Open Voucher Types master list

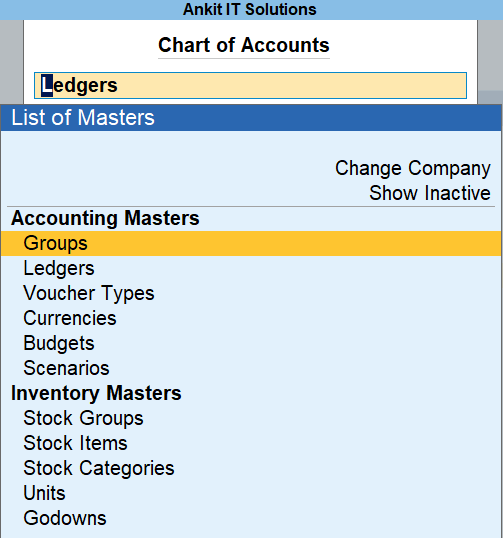click(251, 293)
